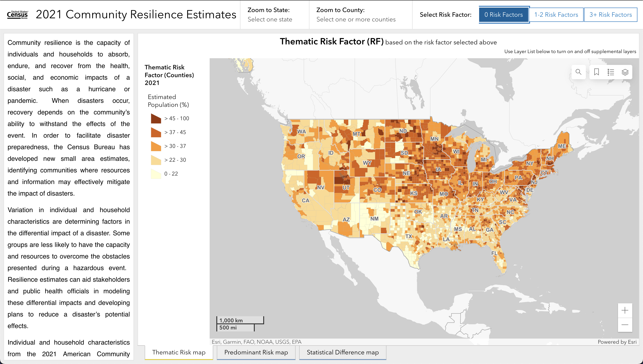Viewport: 643px width, 364px height.
Task: Open the layer list icon
Action: coord(625,72)
